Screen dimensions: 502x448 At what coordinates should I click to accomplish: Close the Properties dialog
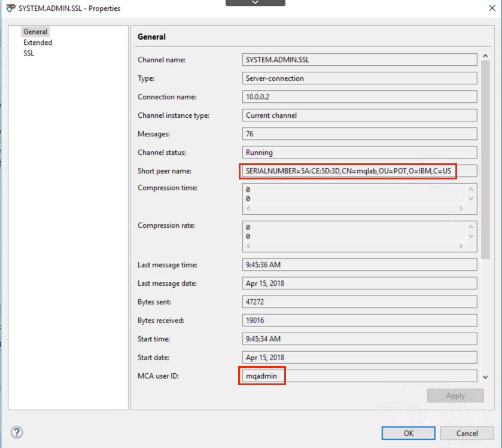click(x=492, y=8)
